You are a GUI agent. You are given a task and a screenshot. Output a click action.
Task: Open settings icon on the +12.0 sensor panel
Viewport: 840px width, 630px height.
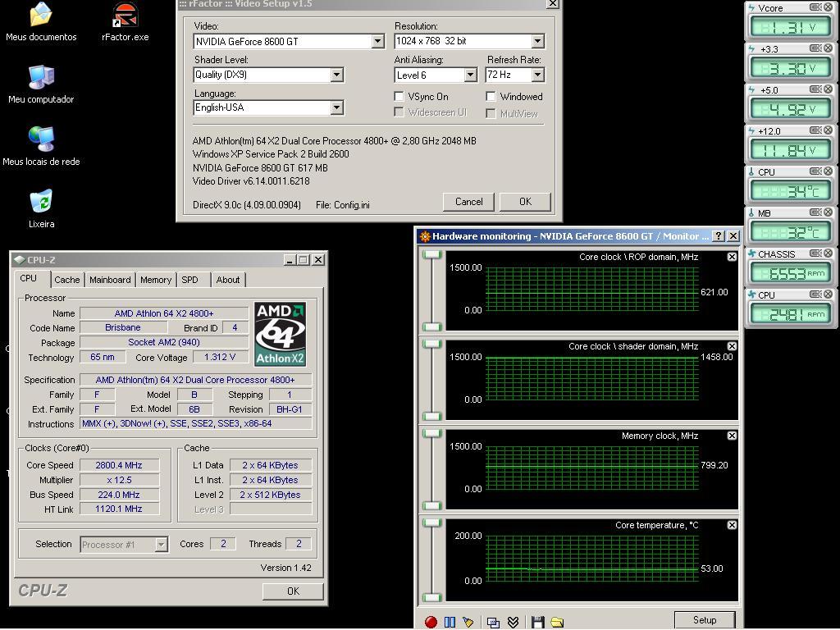point(815,130)
